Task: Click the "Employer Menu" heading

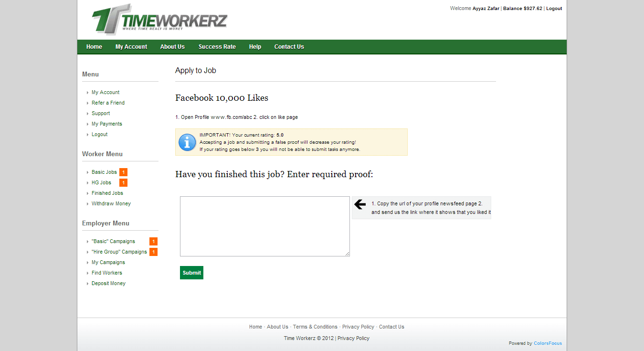Action: pyautogui.click(x=106, y=223)
